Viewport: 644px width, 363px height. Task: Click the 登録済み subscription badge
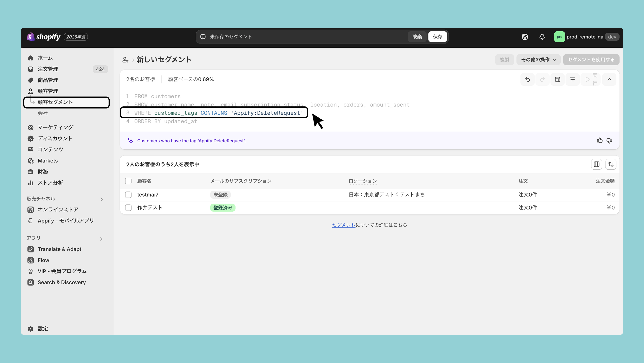coord(223,208)
